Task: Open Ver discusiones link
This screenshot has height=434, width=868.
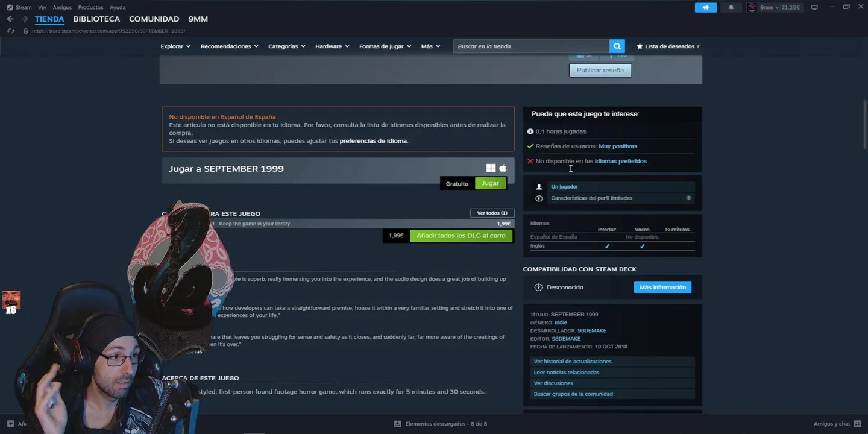Action: pyautogui.click(x=553, y=383)
